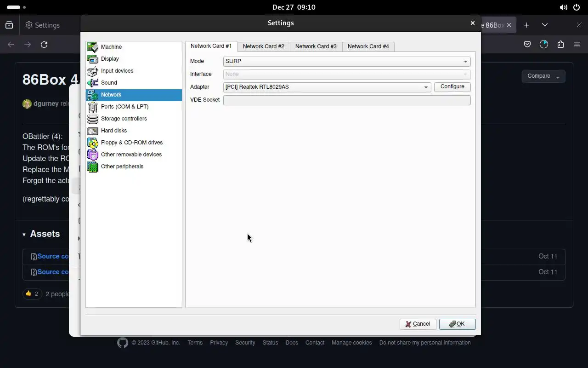Click the Configure adapter button
This screenshot has width=588, height=368.
(452, 87)
